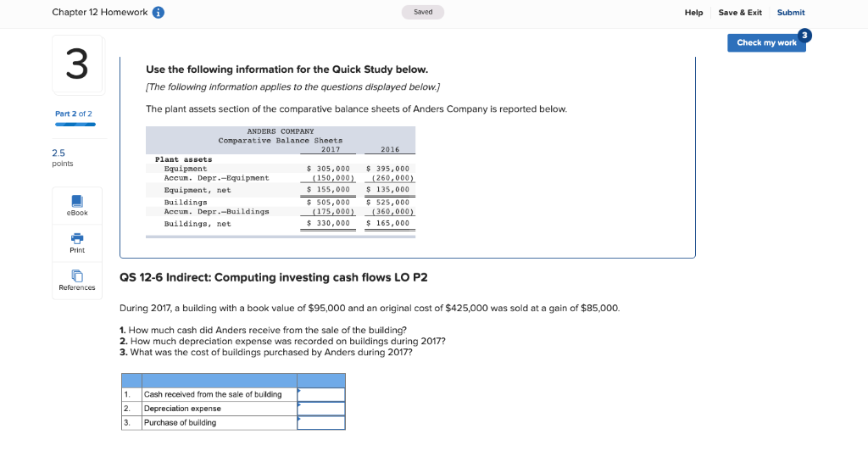The width and height of the screenshot is (868, 451).
Task: Click the '$ 330,000' Buildings net value
Action: point(328,223)
